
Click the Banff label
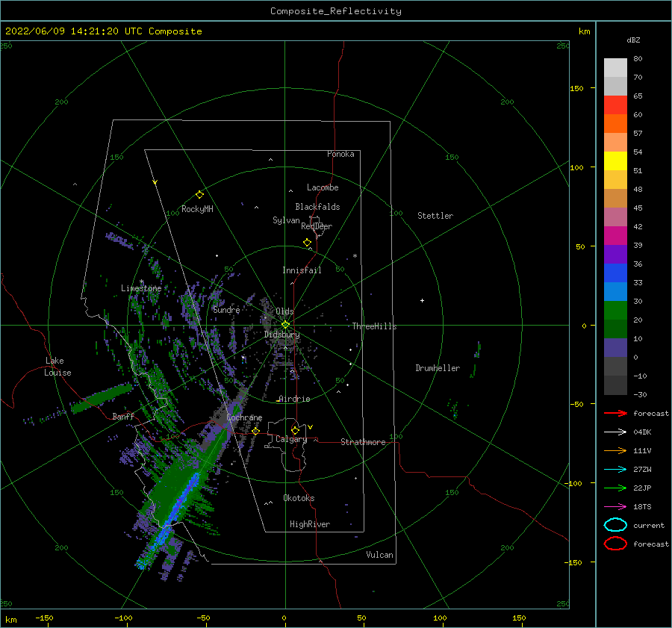tap(123, 416)
